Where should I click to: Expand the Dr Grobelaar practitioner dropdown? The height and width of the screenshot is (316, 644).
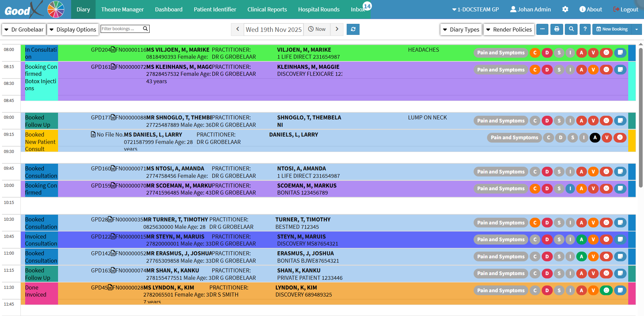[x=24, y=30]
